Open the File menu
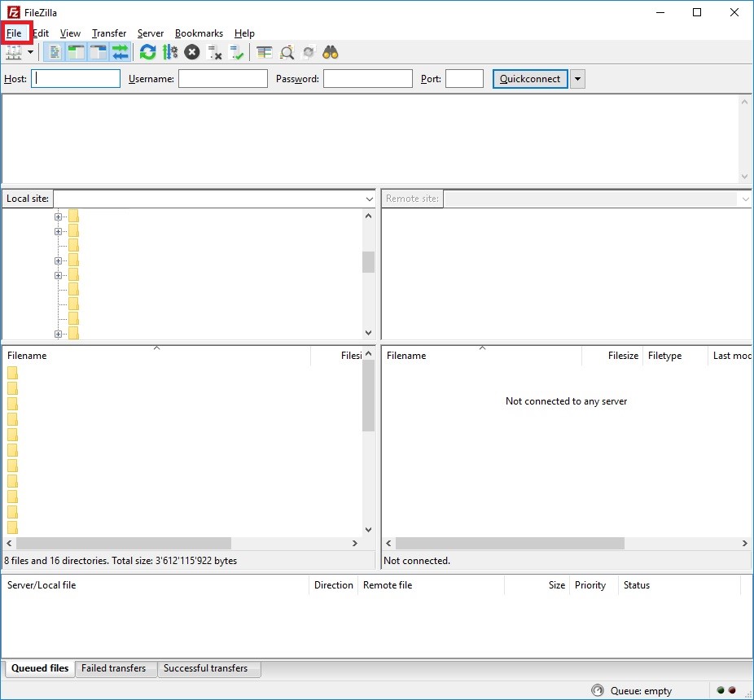 point(14,33)
